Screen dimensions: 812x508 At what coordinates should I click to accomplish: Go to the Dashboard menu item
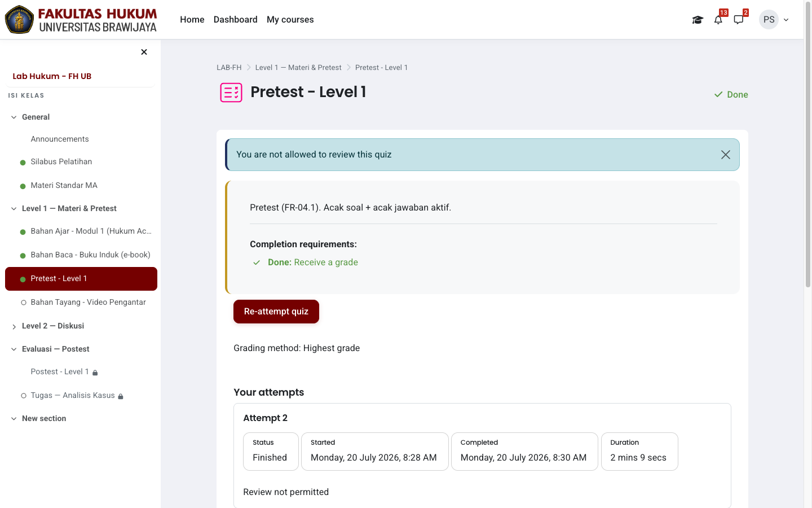(x=236, y=20)
